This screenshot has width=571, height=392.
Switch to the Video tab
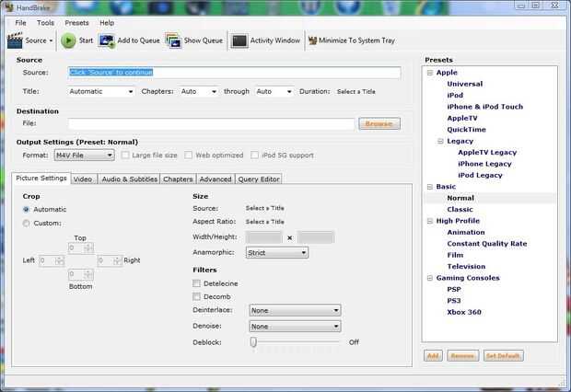pos(83,179)
